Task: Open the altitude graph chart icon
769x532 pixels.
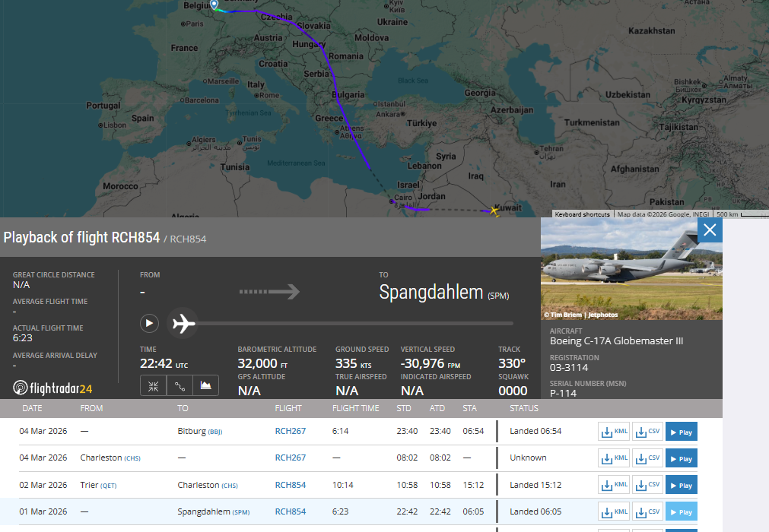Action: (x=205, y=385)
